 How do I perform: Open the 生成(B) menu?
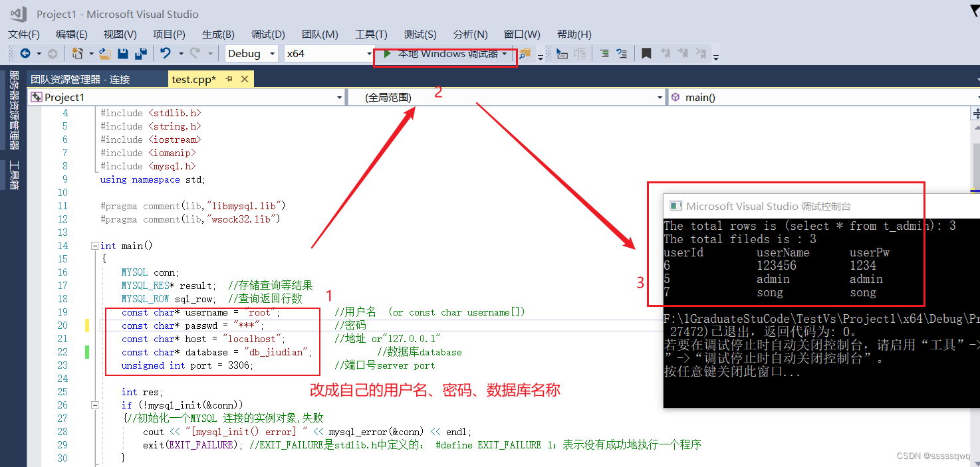click(218, 35)
